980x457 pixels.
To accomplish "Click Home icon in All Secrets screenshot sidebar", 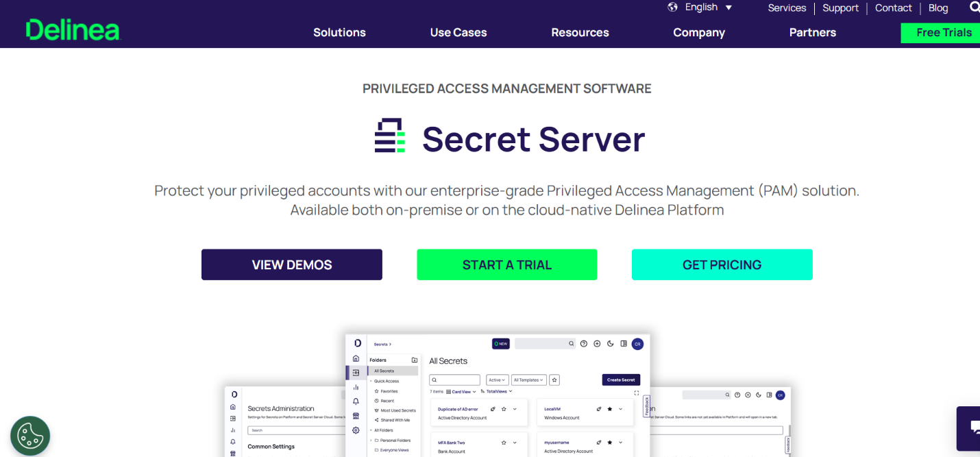I will (356, 358).
